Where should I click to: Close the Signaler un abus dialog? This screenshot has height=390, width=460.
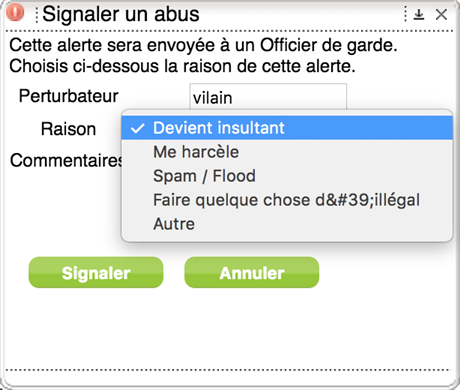[x=441, y=15]
